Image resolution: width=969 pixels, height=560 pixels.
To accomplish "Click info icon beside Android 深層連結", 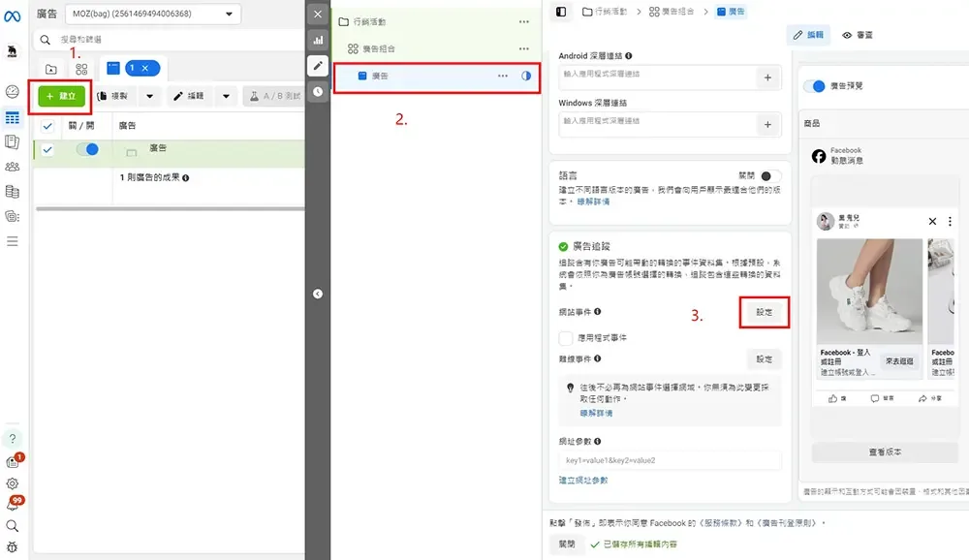I will click(629, 55).
